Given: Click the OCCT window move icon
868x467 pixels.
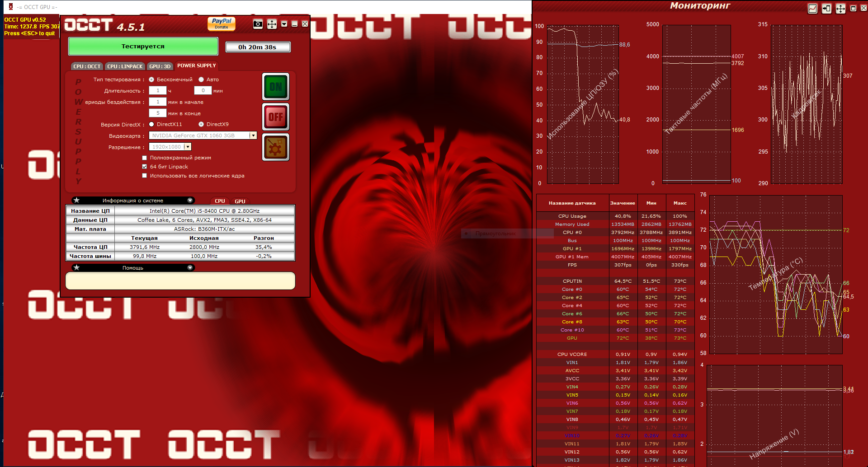Looking at the screenshot, I should point(272,24).
